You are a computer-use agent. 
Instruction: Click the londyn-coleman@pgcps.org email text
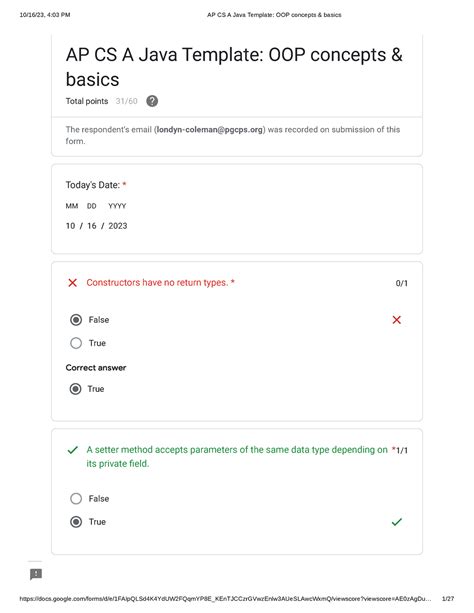210,129
